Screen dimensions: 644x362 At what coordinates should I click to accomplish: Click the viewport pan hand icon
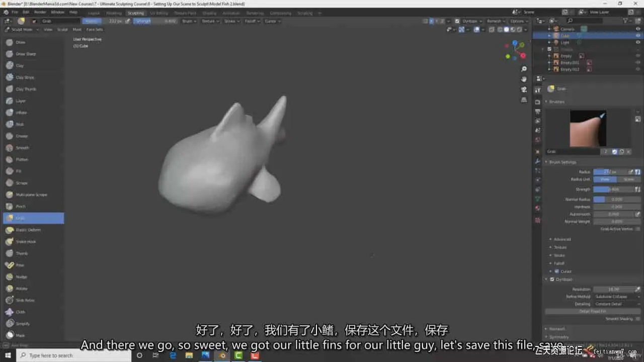coord(524,79)
